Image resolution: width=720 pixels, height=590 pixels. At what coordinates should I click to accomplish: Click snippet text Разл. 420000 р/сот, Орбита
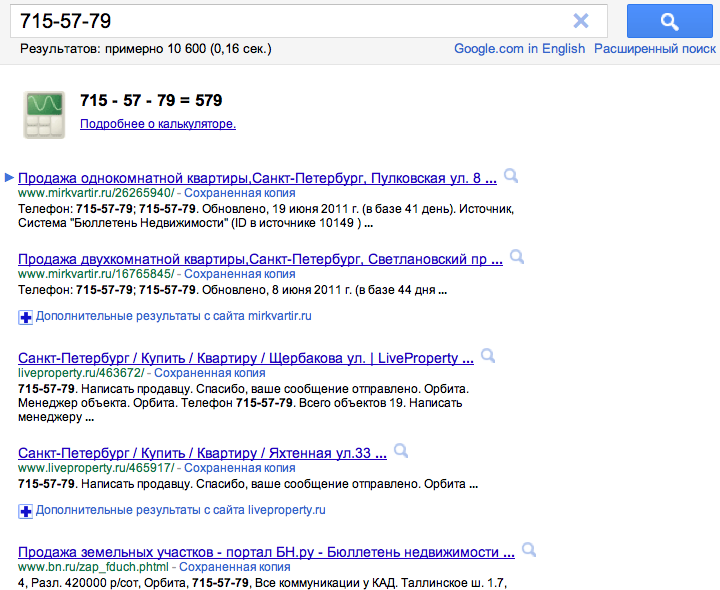pos(109,583)
